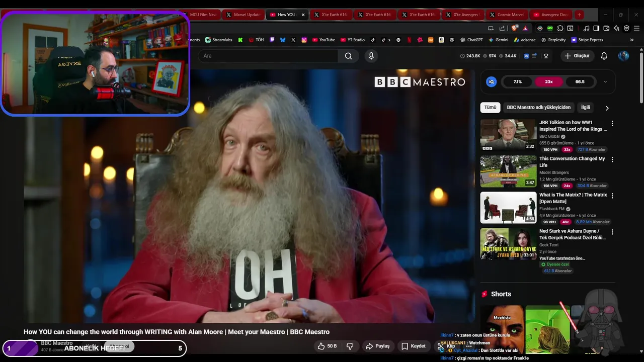Click the Kaydet save button

coord(414,346)
